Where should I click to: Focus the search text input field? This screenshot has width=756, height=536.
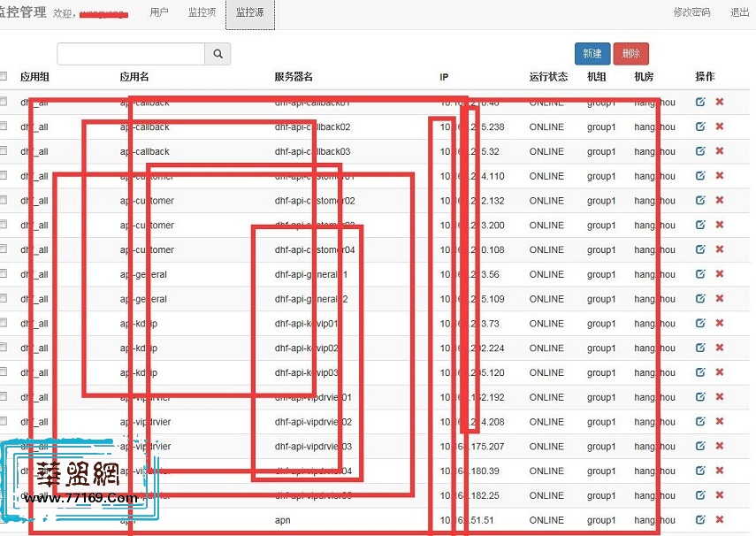131,54
